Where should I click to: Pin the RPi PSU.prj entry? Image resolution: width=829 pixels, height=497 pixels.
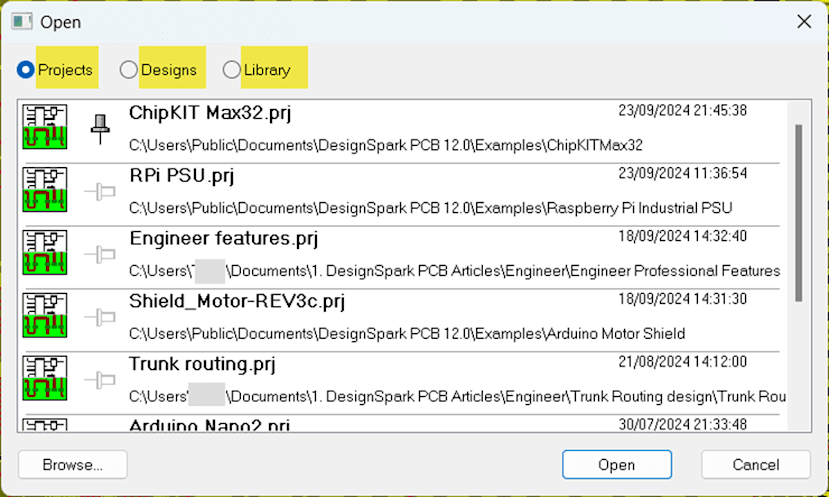[100, 191]
